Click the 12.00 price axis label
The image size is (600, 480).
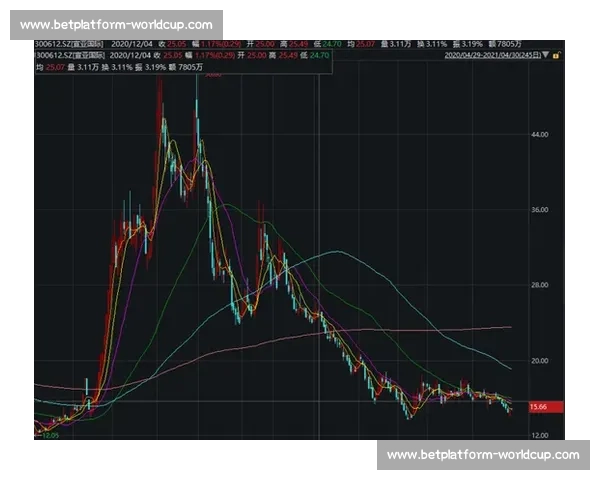click(x=540, y=436)
